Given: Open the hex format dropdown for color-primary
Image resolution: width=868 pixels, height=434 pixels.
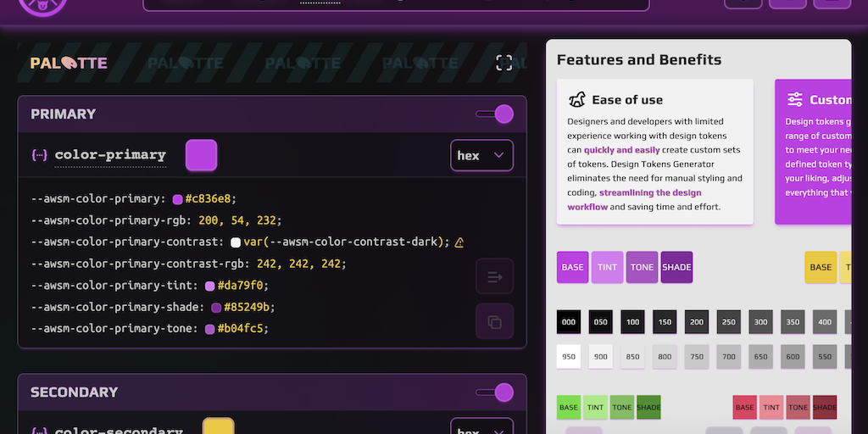Looking at the screenshot, I should 481,155.
